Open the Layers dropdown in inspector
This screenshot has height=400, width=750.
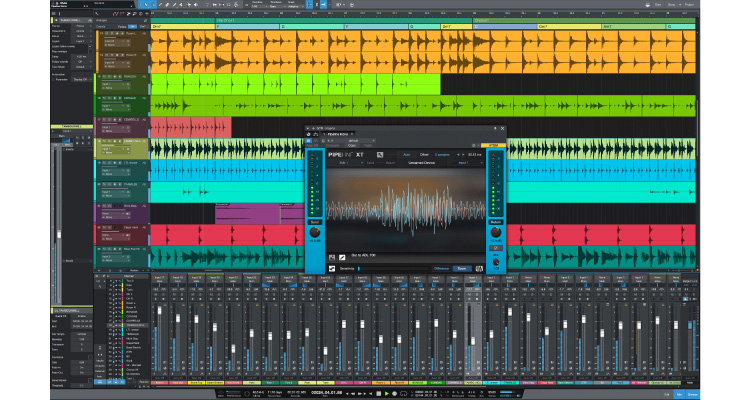click(82, 41)
